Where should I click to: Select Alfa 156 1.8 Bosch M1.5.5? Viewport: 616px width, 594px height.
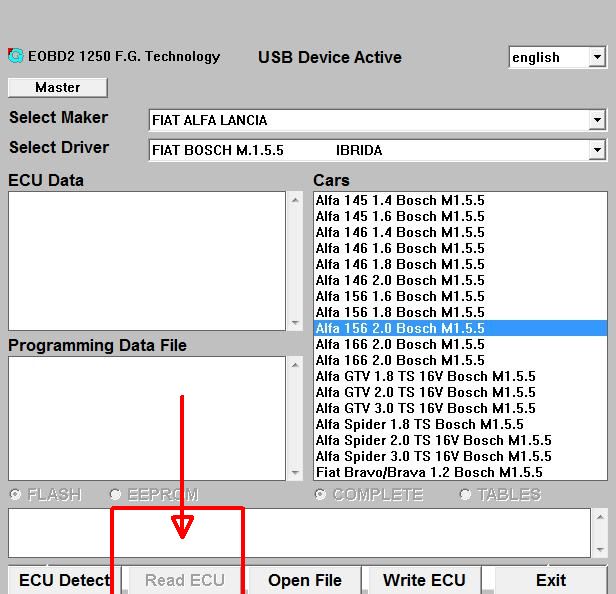tap(460, 312)
